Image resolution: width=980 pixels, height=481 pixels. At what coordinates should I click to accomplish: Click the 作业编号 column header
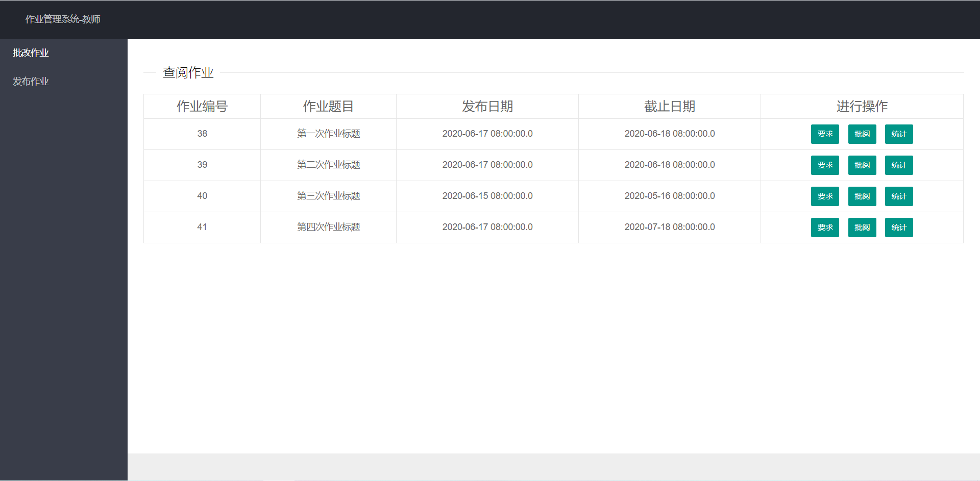click(x=202, y=107)
